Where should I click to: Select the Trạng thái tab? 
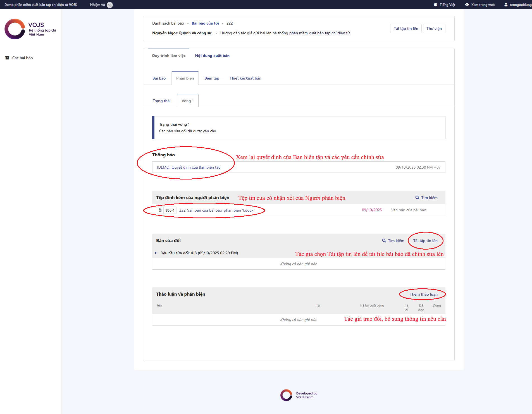[x=161, y=101]
